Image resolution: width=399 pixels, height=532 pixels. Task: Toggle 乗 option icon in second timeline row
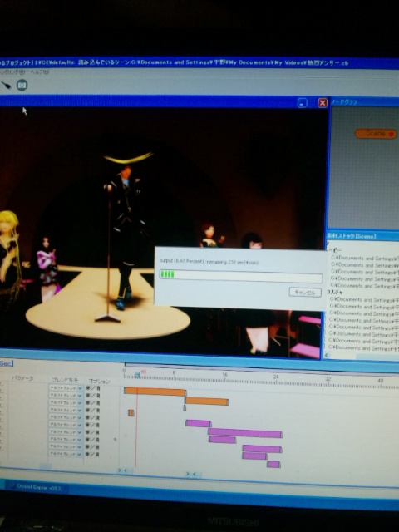88,396
